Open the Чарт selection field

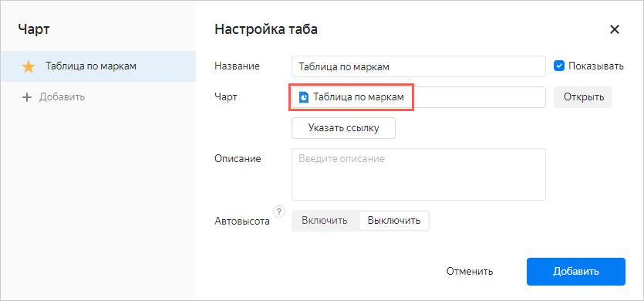419,97
